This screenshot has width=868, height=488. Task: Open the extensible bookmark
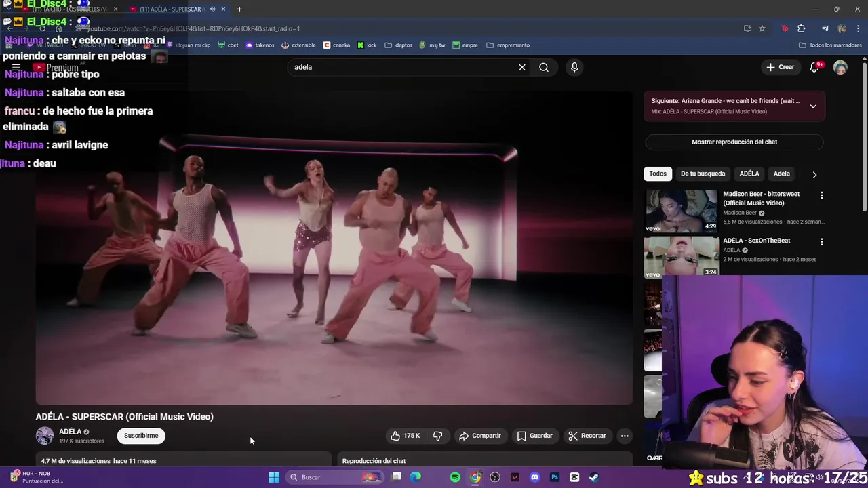pyautogui.click(x=298, y=45)
